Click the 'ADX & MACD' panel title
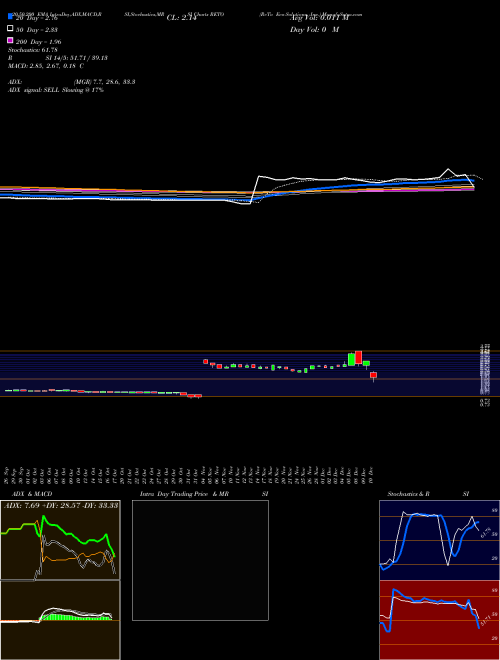This screenshot has height=660, width=500. click(x=32, y=494)
